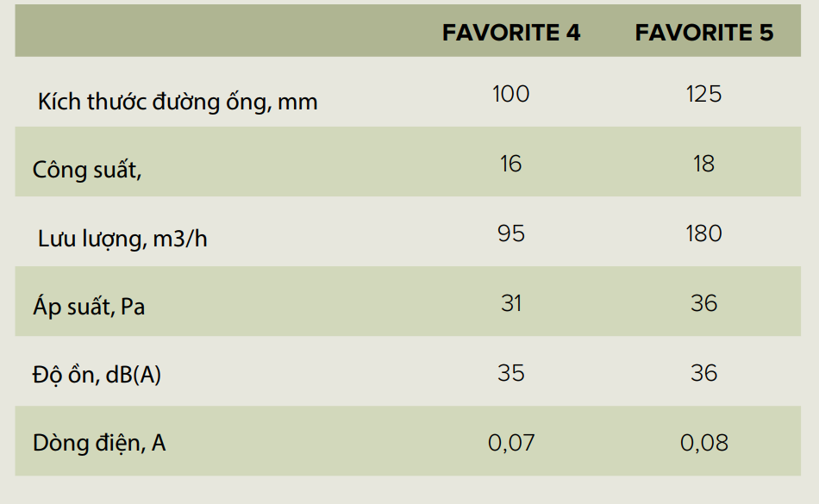Click the pipe size value 100
The width and height of the screenshot is (819, 504).
(511, 93)
